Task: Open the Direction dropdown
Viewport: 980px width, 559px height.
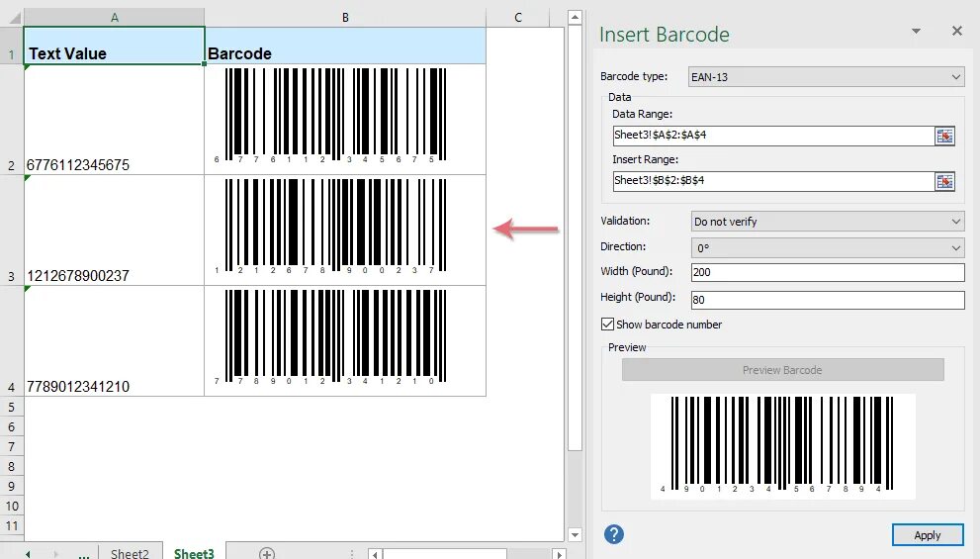Action: coord(828,247)
